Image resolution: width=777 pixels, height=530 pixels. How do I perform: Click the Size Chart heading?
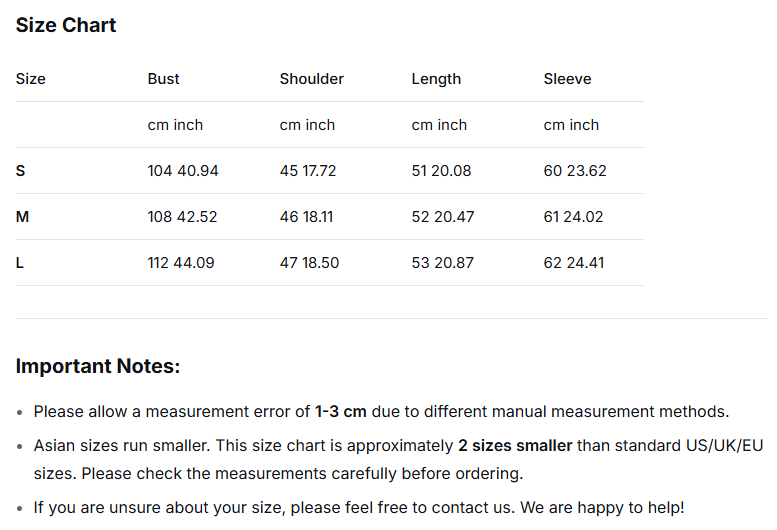click(66, 25)
